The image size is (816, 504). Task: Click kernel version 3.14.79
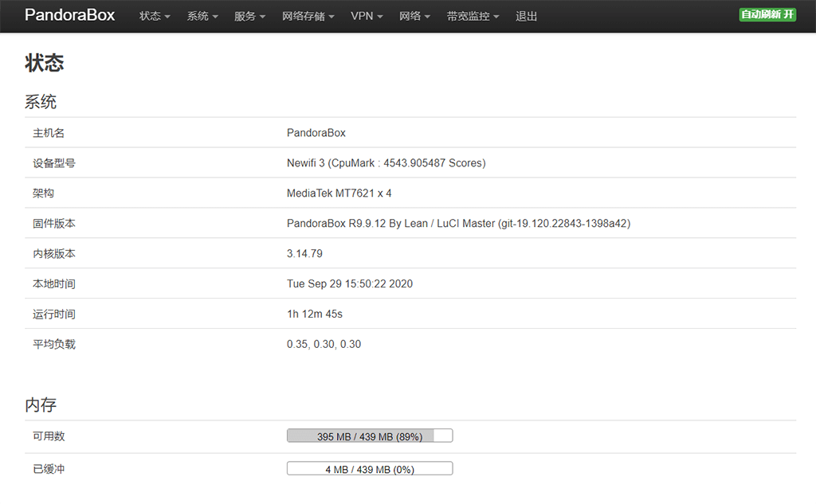304,253
